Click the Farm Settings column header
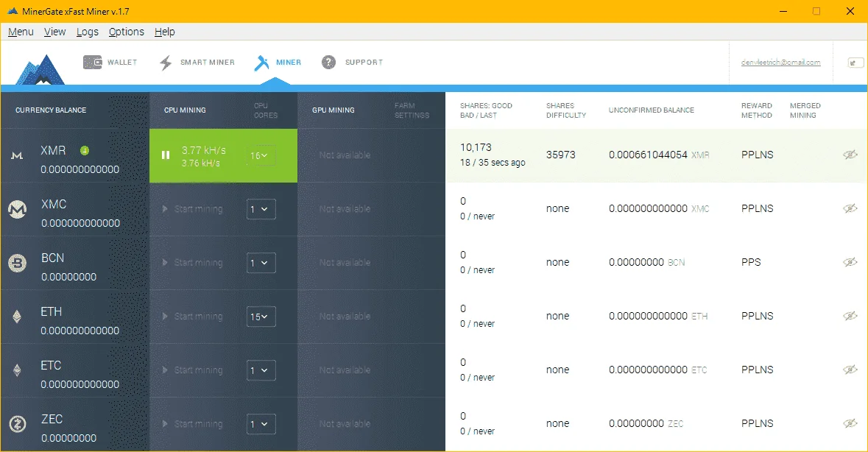 pyautogui.click(x=412, y=110)
